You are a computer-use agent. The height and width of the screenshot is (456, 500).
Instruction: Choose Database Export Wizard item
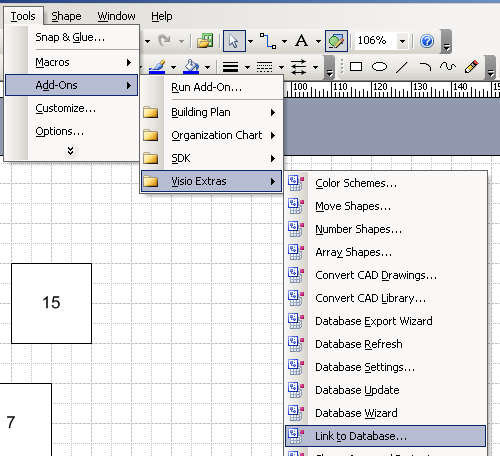click(x=386, y=321)
